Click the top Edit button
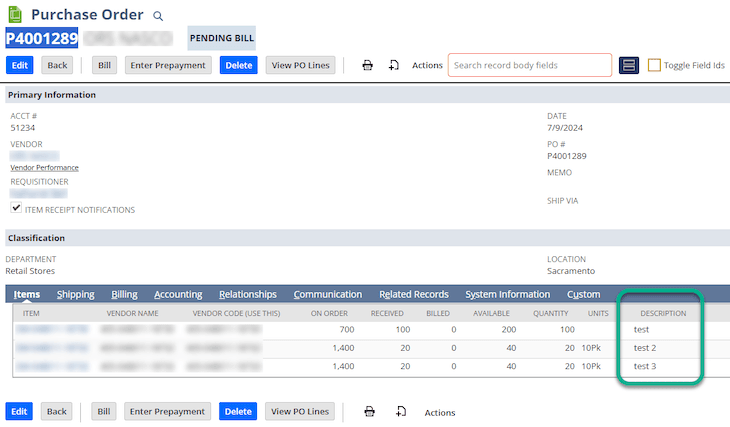This screenshot has height=427, width=730. coord(20,65)
